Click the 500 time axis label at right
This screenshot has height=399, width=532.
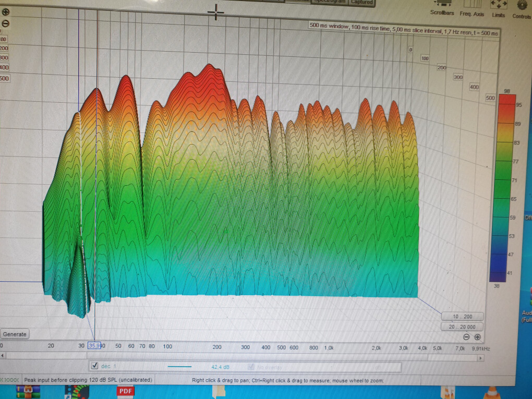click(490, 98)
